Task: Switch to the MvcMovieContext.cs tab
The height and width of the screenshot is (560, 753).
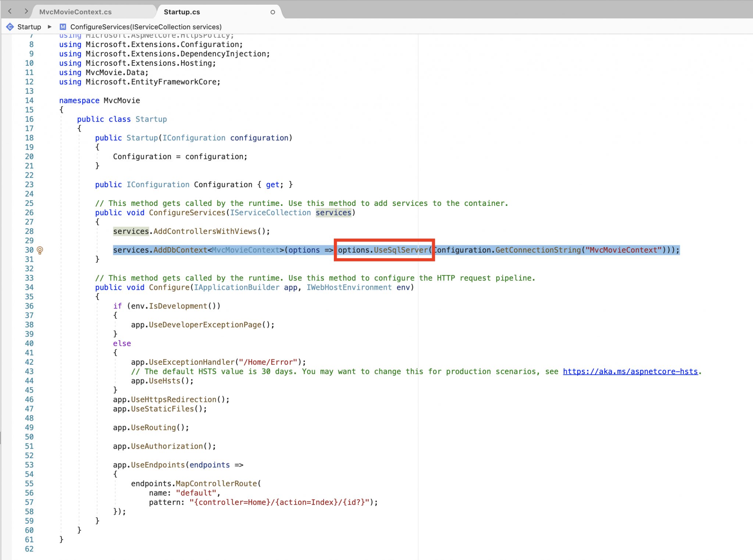Action: click(x=75, y=12)
